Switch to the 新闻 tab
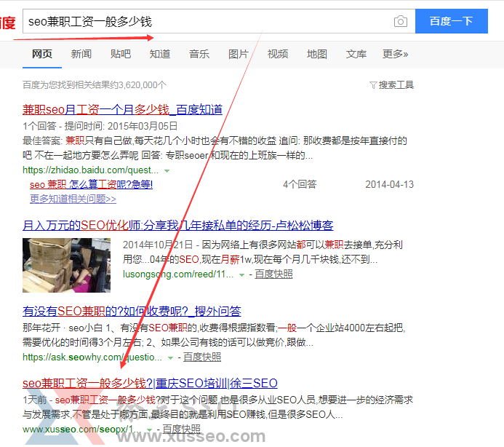Image resolution: width=504 pixels, height=447 pixels. click(x=81, y=54)
